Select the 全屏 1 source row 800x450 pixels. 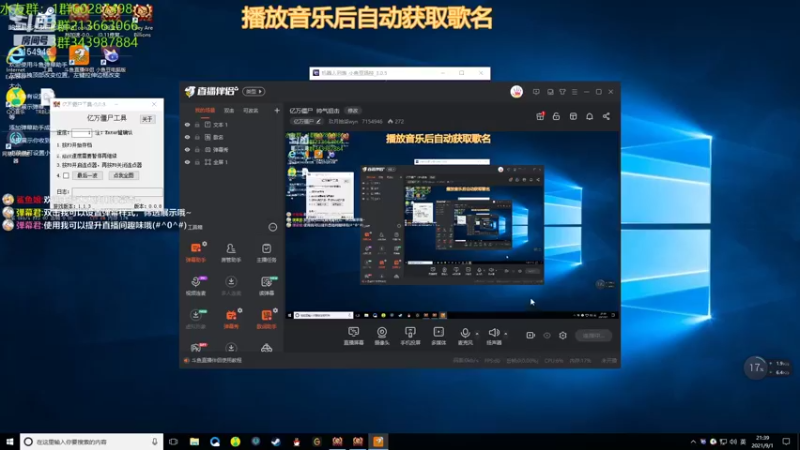(x=231, y=162)
